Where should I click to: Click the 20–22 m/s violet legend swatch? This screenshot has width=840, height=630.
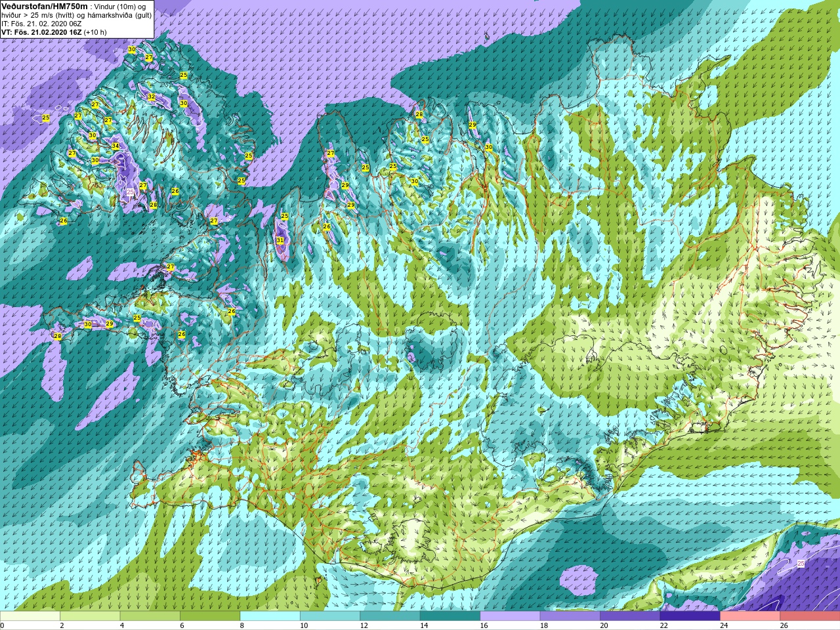(630, 617)
